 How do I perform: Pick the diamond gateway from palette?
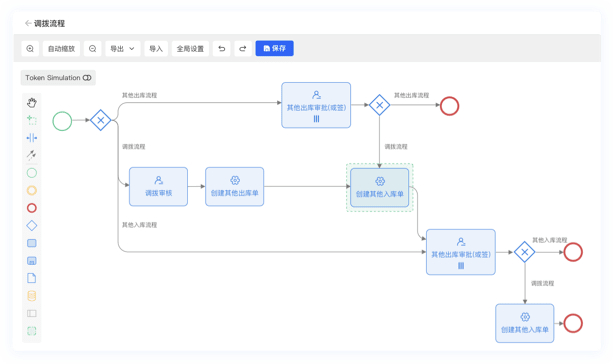(x=32, y=226)
